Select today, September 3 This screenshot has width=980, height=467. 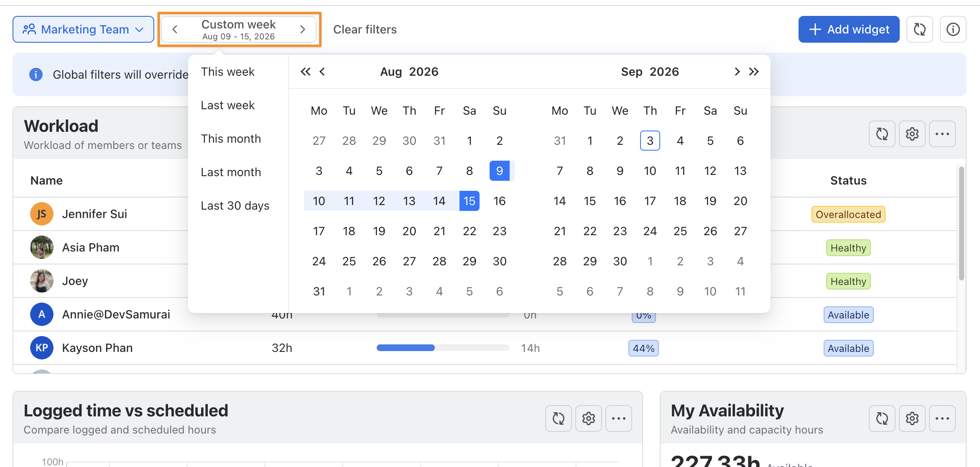650,141
